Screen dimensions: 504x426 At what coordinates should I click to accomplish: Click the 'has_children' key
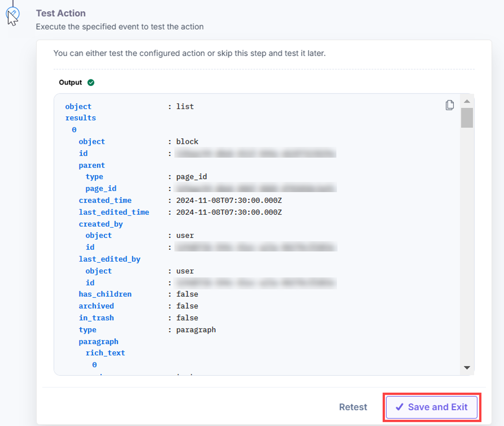105,294
